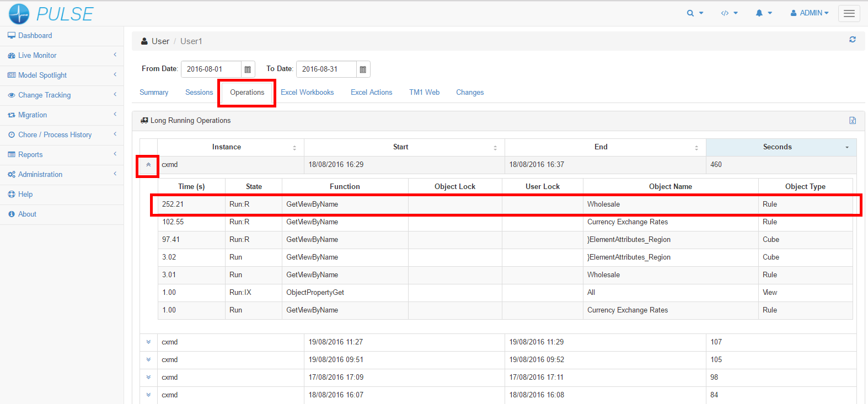Click the refresh icon in breadcrumb bar
This screenshot has height=404, width=868.
(852, 40)
